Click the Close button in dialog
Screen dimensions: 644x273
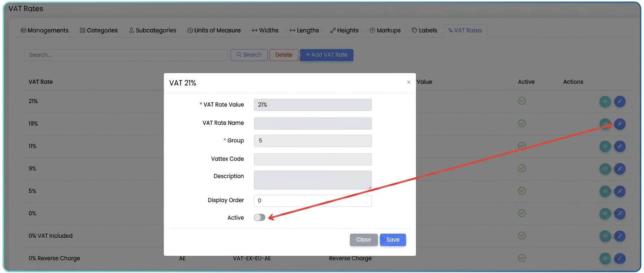(x=363, y=240)
